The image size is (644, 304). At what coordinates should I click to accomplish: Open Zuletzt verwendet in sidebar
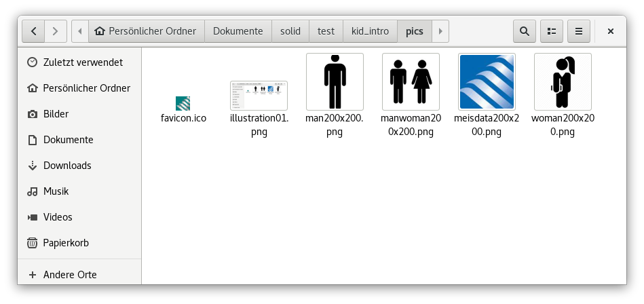[82, 62]
